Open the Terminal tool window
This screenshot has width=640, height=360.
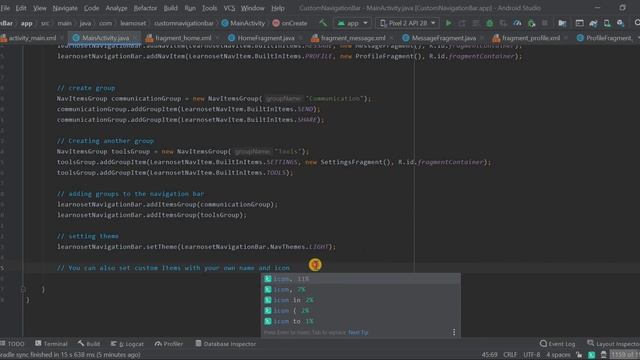click(x=51, y=344)
